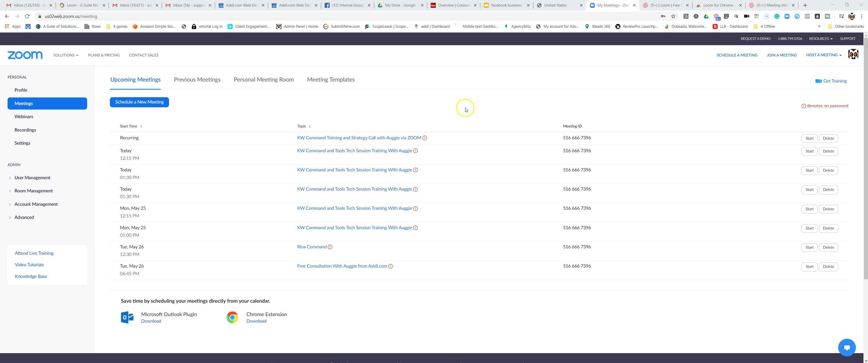Image resolution: width=868 pixels, height=363 pixels.
Task: Reload the page with the refresh icon
Action: pyautogui.click(x=27, y=16)
